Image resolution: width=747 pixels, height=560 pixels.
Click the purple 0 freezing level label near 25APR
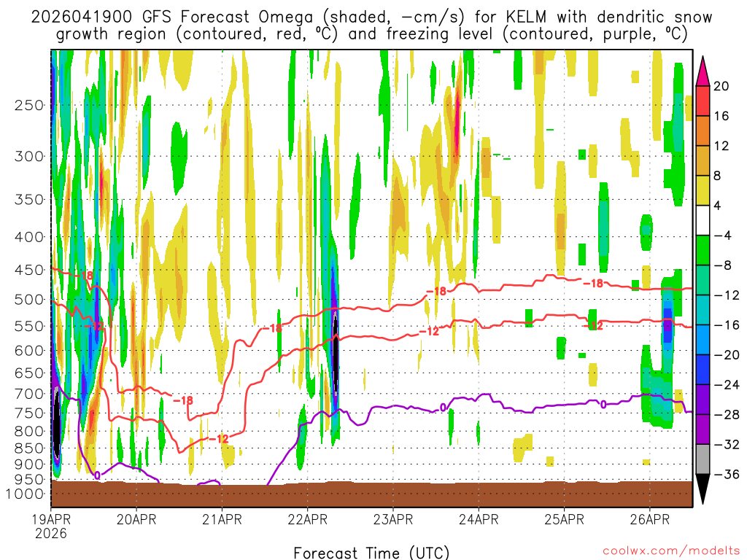pos(603,405)
